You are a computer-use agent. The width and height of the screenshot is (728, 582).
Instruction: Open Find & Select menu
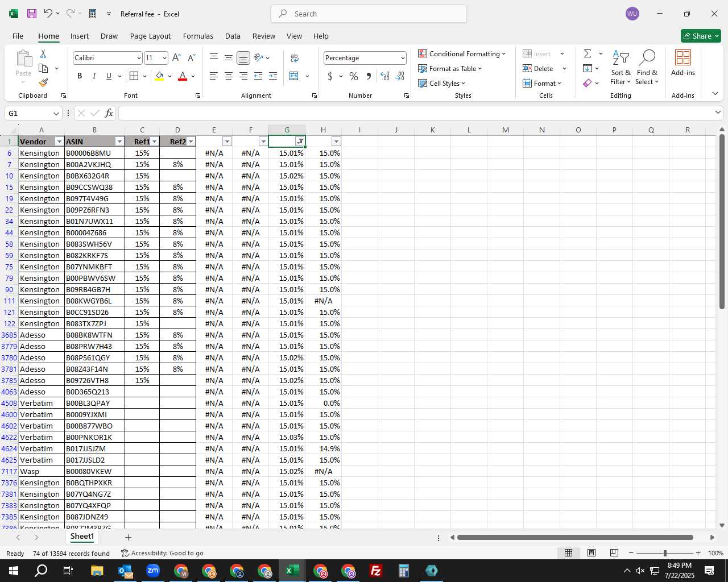pos(647,67)
